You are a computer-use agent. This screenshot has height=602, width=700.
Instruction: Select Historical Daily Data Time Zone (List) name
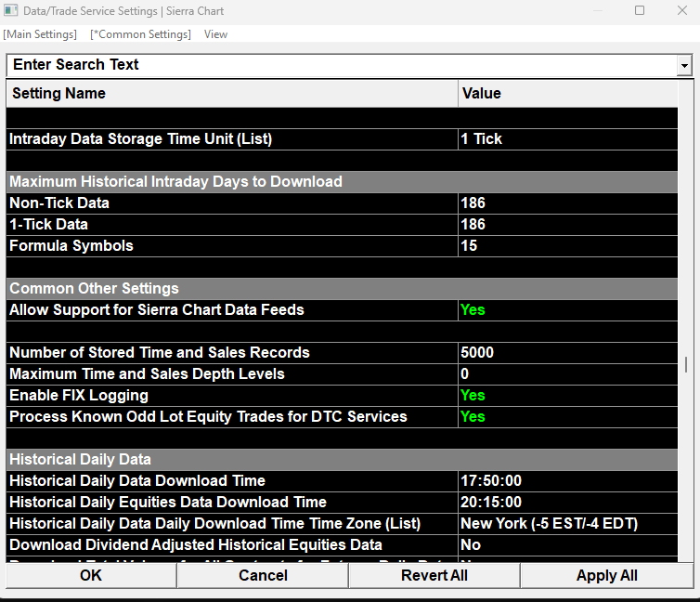point(232,524)
